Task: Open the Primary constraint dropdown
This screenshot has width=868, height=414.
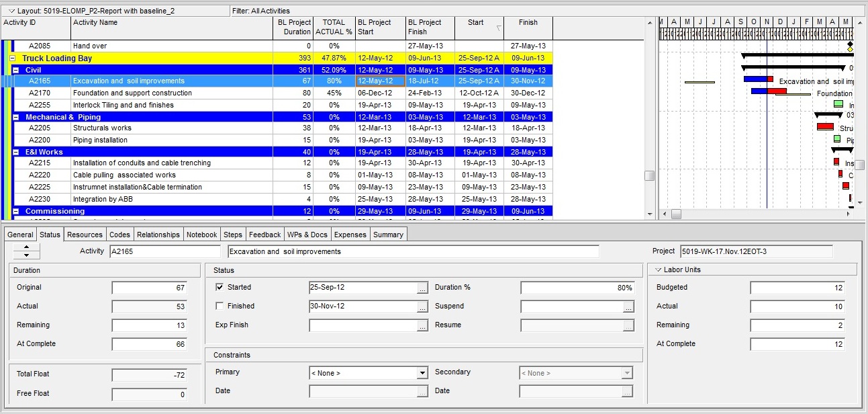Action: pyautogui.click(x=422, y=373)
